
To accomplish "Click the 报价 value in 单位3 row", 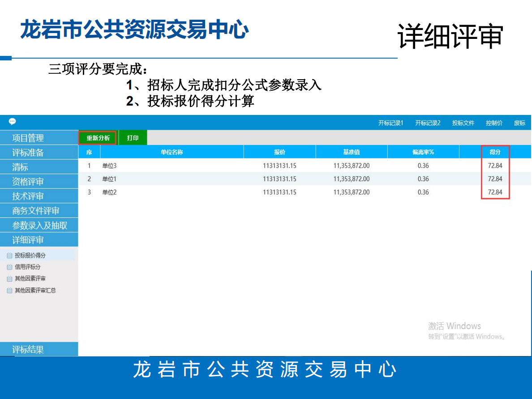I will click(x=279, y=166).
